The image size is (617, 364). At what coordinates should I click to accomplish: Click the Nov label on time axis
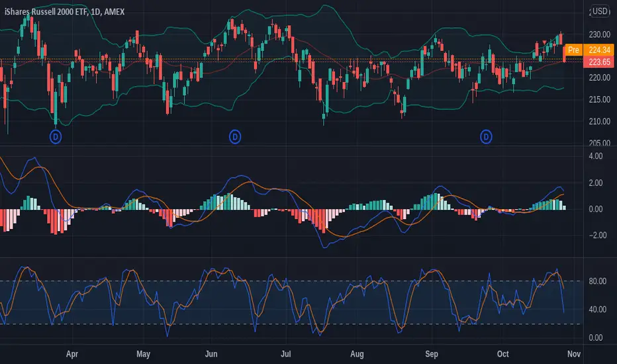(x=574, y=354)
